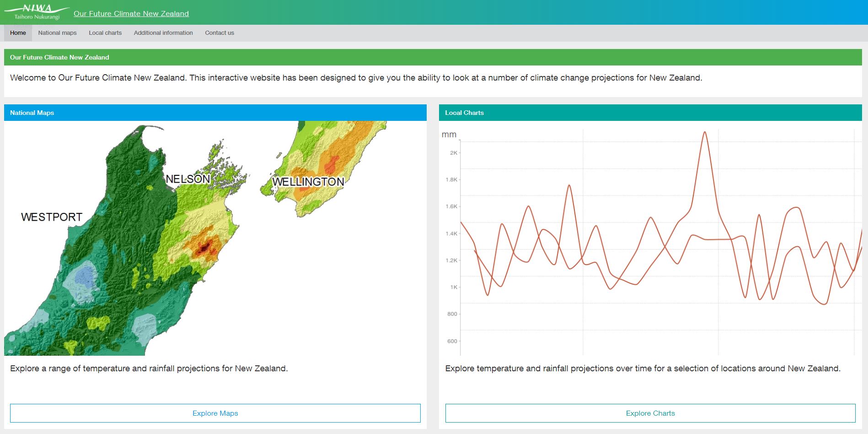The height and width of the screenshot is (434, 868).
Task: Go to the Local charts menu item
Action: [x=105, y=33]
